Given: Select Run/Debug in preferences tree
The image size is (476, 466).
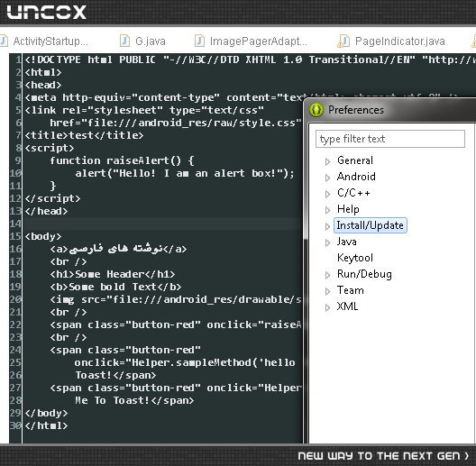Looking at the screenshot, I should pyautogui.click(x=364, y=274).
